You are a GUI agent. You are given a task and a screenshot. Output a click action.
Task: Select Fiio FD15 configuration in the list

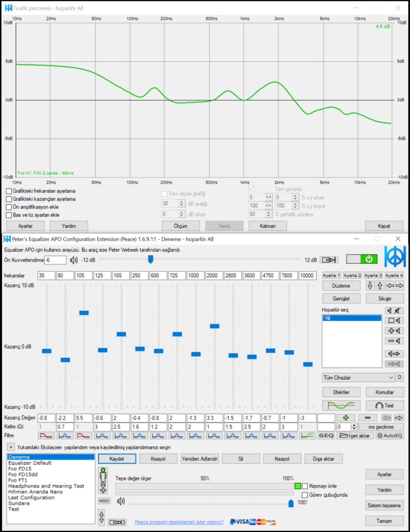click(20, 468)
